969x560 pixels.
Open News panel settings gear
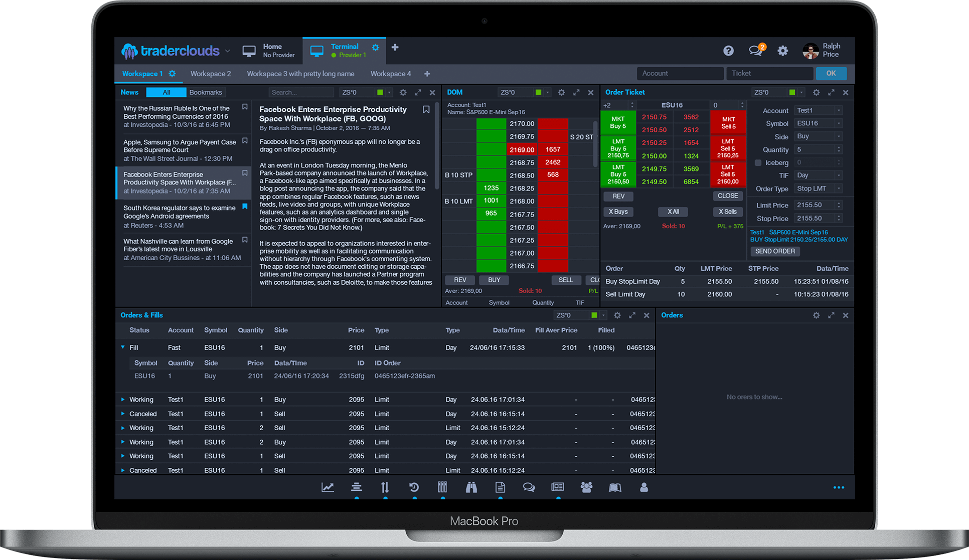coord(403,92)
